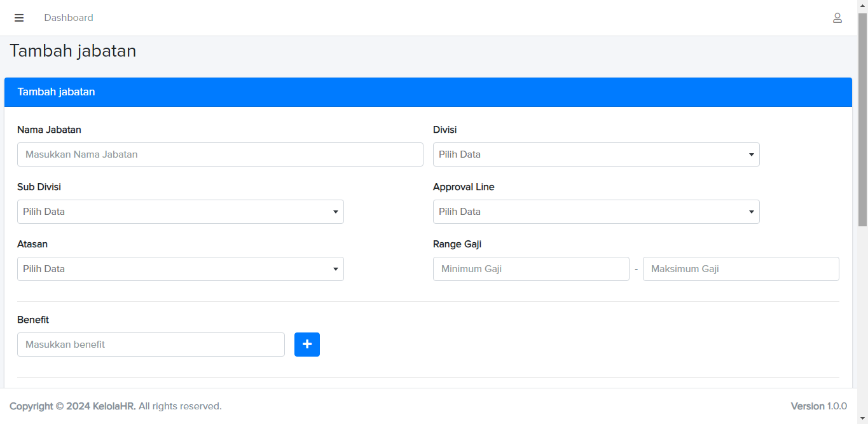Click the Nama Jabatan text field
The height and width of the screenshot is (424, 868).
(220, 154)
